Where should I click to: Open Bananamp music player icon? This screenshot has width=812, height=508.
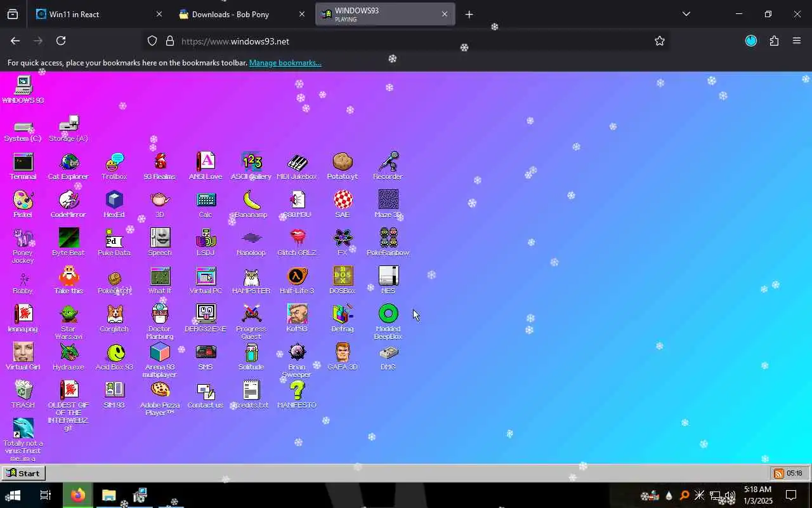point(251,204)
